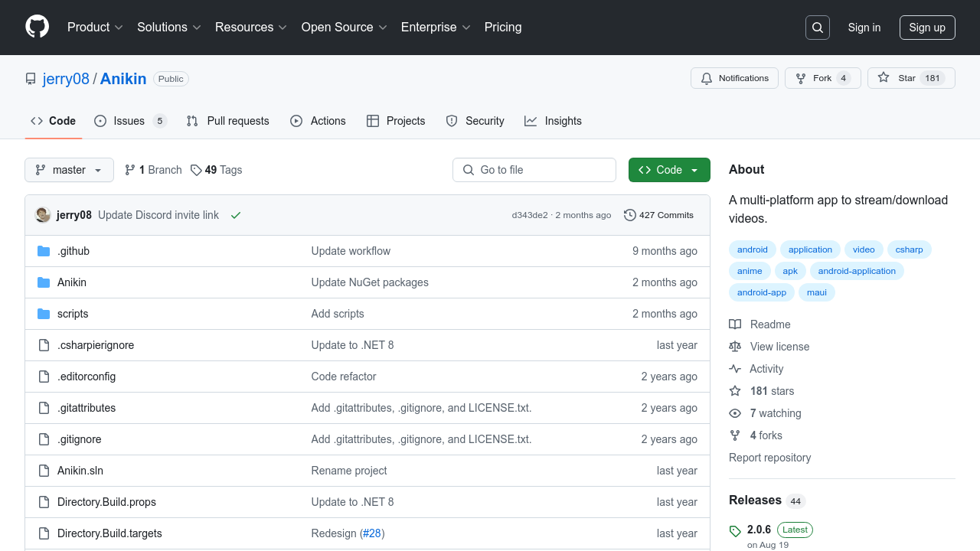Viewport: 980px width, 551px height.
Task: Click the commit history clock icon
Action: coord(630,215)
